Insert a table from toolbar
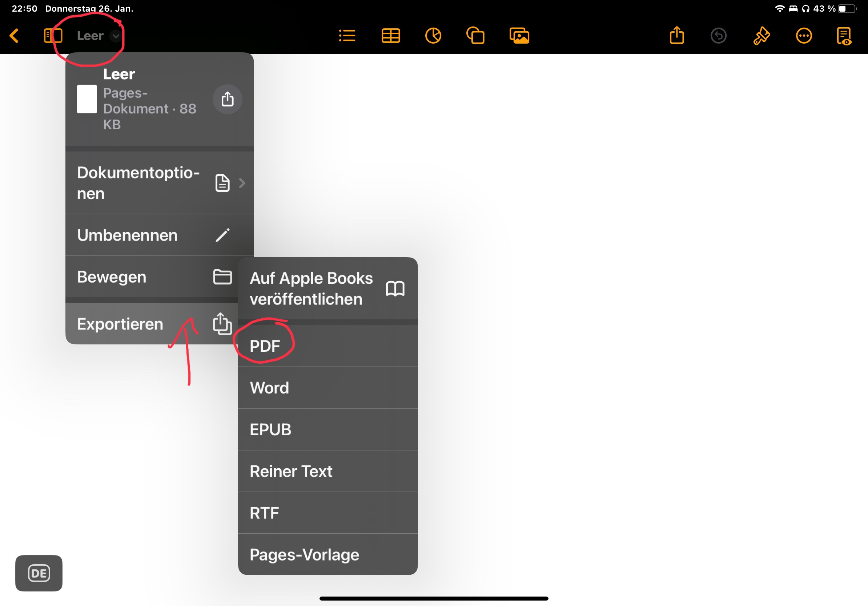 (x=390, y=36)
